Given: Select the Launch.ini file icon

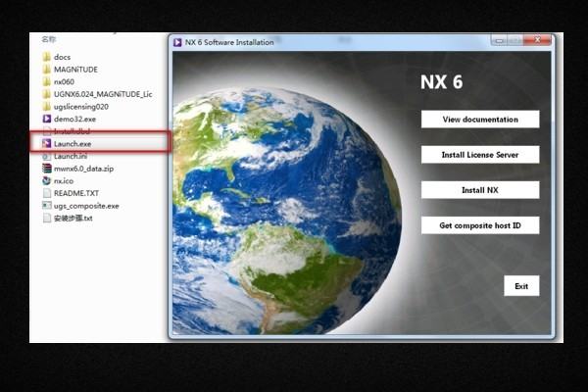Looking at the screenshot, I should pyautogui.click(x=46, y=156).
